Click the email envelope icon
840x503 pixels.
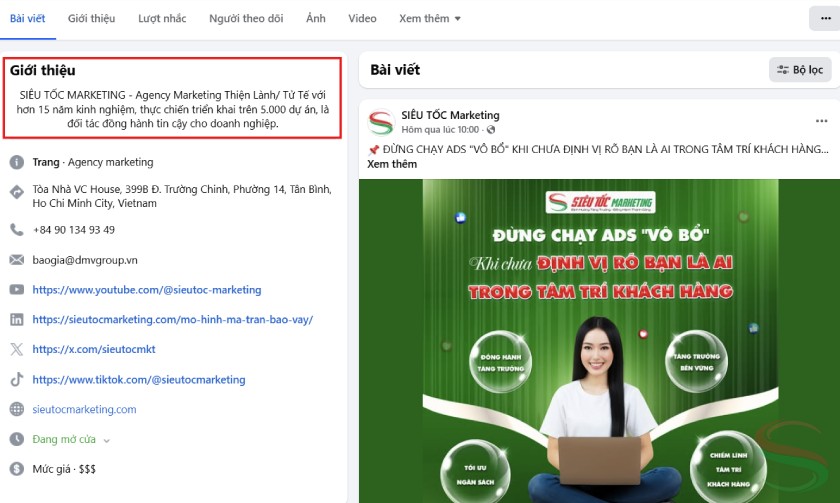17,260
